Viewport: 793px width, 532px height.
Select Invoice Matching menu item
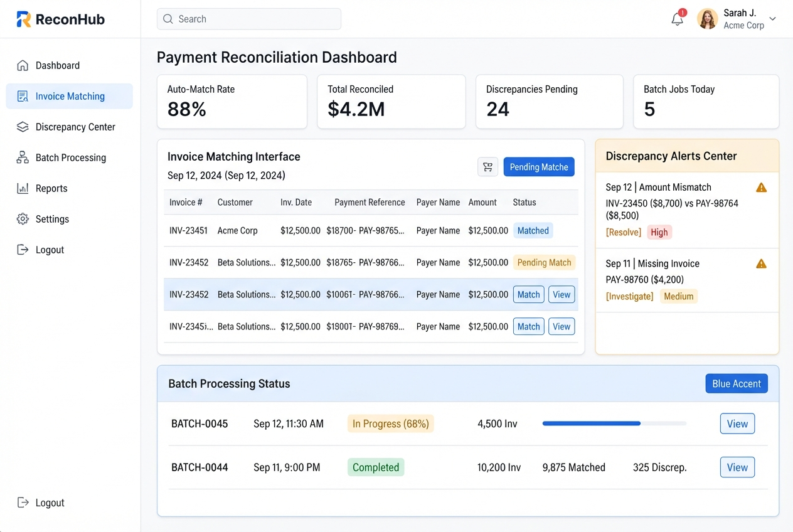coord(69,96)
